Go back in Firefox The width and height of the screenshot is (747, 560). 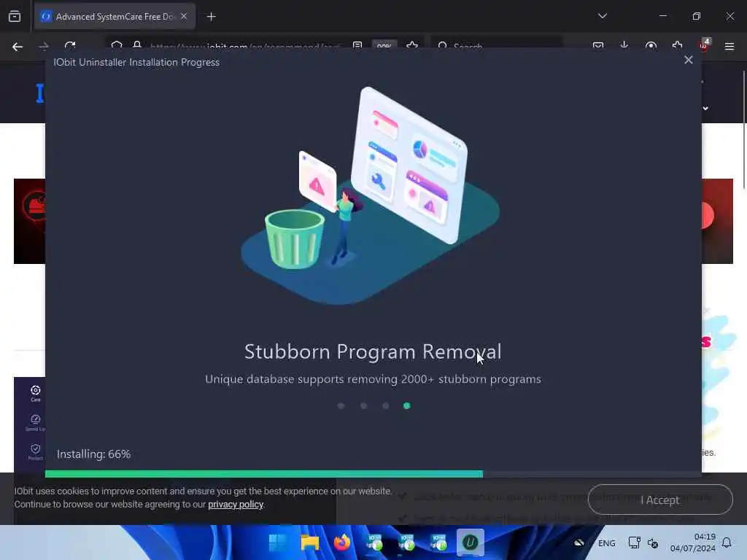pos(18,47)
